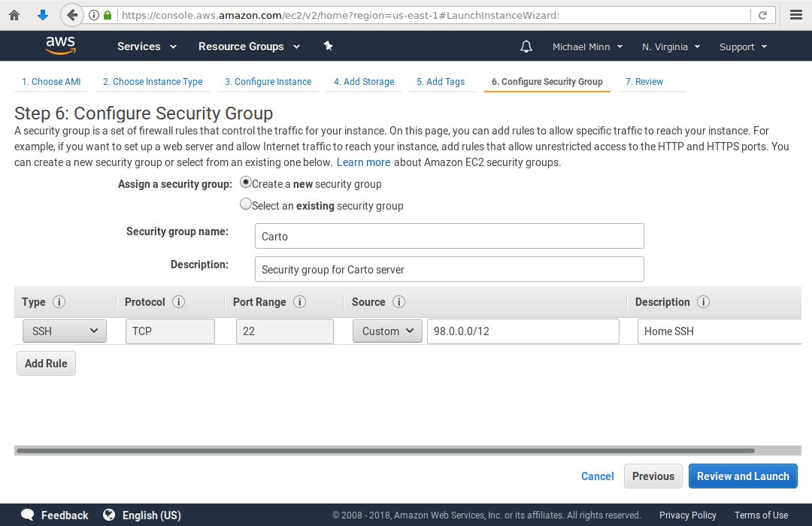Click the info icon beside Type
This screenshot has height=526, width=812.
[59, 302]
